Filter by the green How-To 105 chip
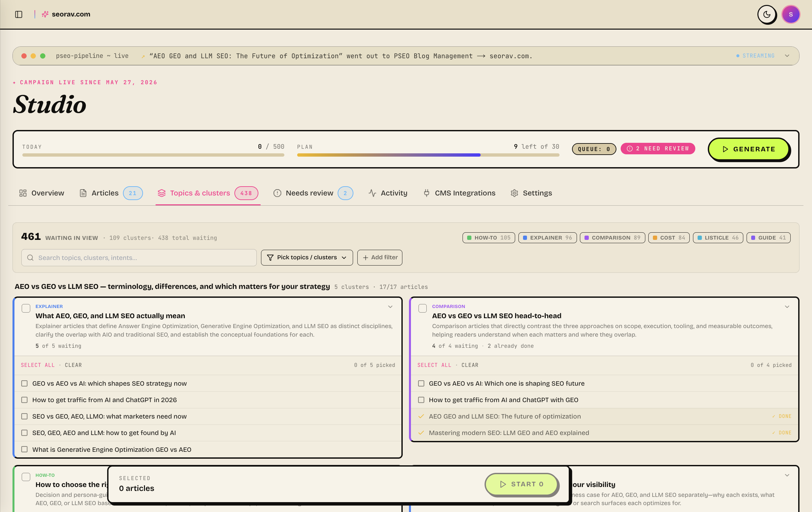Image resolution: width=812 pixels, height=512 pixels. (489, 238)
